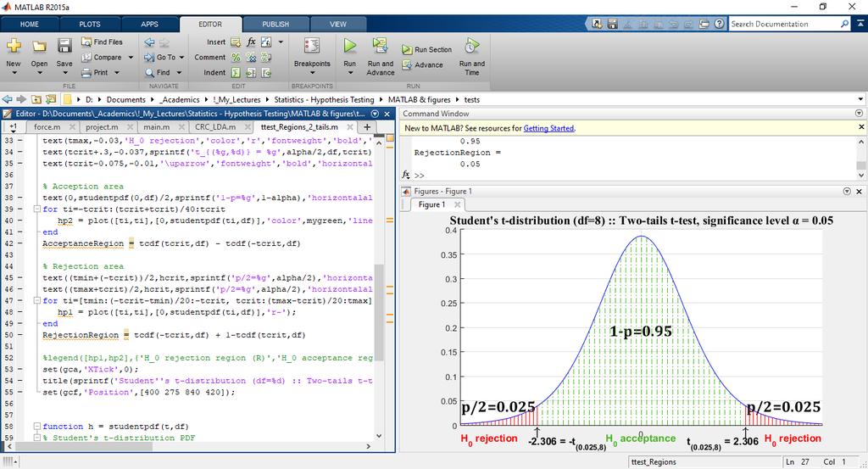The height and width of the screenshot is (469, 868).
Task: Open the main.m editor tab
Action: (x=157, y=127)
